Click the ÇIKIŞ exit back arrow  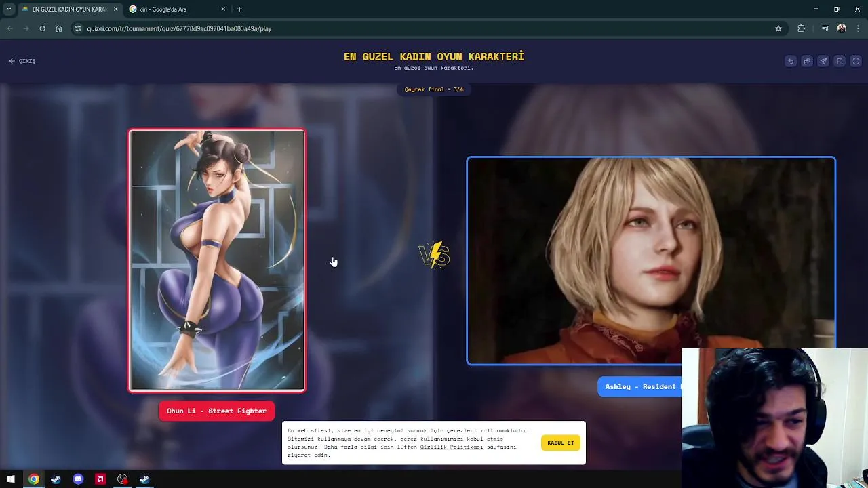[x=22, y=61]
